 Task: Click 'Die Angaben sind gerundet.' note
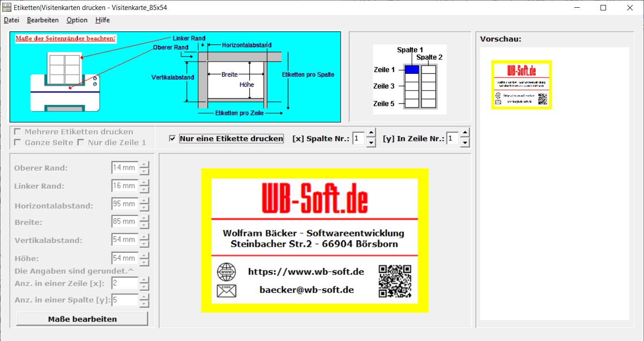tap(74, 271)
